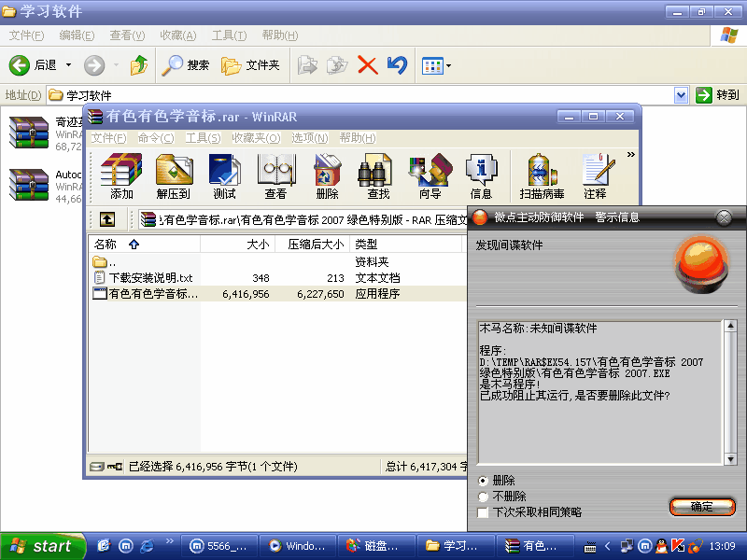
Task: Switch to 磁盘 taskbar button
Action: point(376,546)
